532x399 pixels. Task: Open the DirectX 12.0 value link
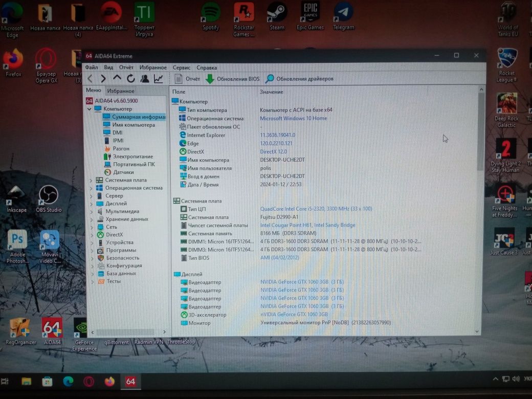pyautogui.click(x=273, y=151)
